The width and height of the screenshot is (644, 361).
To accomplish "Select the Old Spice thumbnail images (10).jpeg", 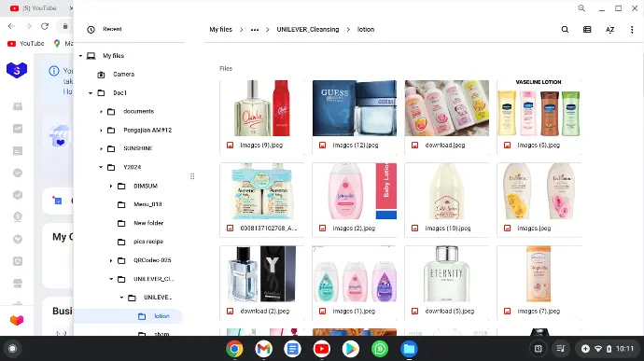I will coord(447,191).
